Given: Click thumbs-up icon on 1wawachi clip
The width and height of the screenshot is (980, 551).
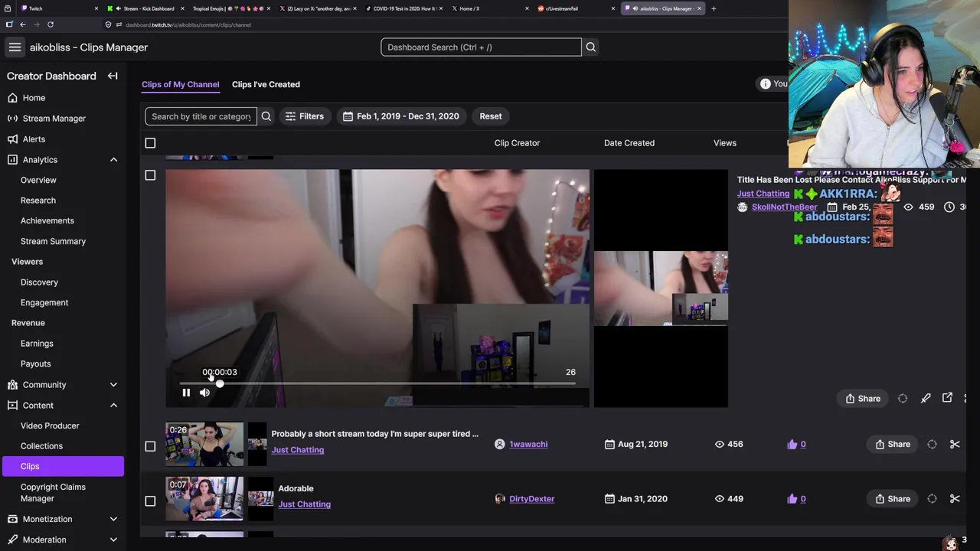Looking at the screenshot, I should click(x=792, y=444).
